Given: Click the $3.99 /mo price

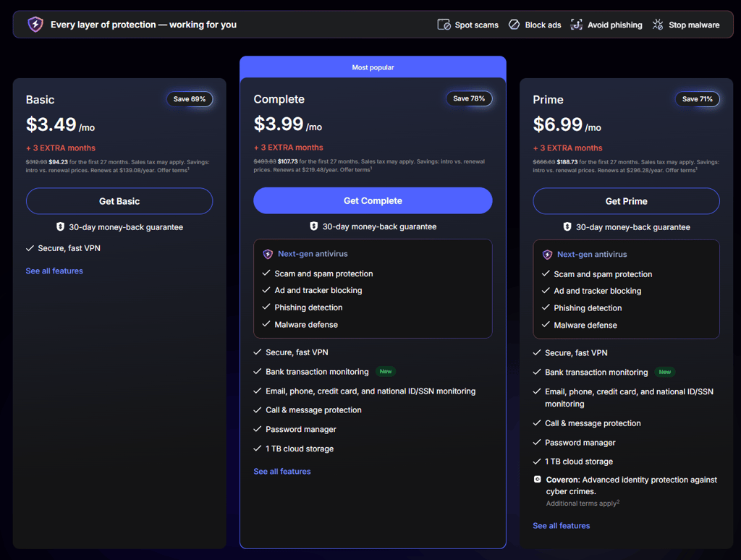Looking at the screenshot, I should (x=288, y=124).
